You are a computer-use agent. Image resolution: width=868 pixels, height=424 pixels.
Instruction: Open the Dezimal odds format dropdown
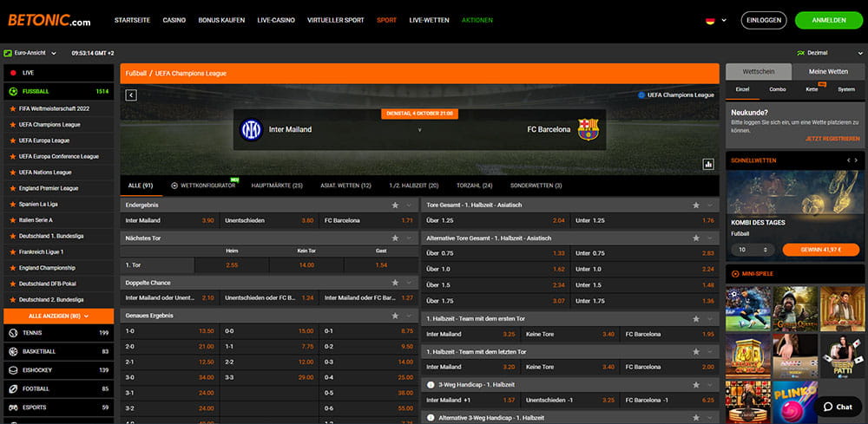click(x=860, y=54)
